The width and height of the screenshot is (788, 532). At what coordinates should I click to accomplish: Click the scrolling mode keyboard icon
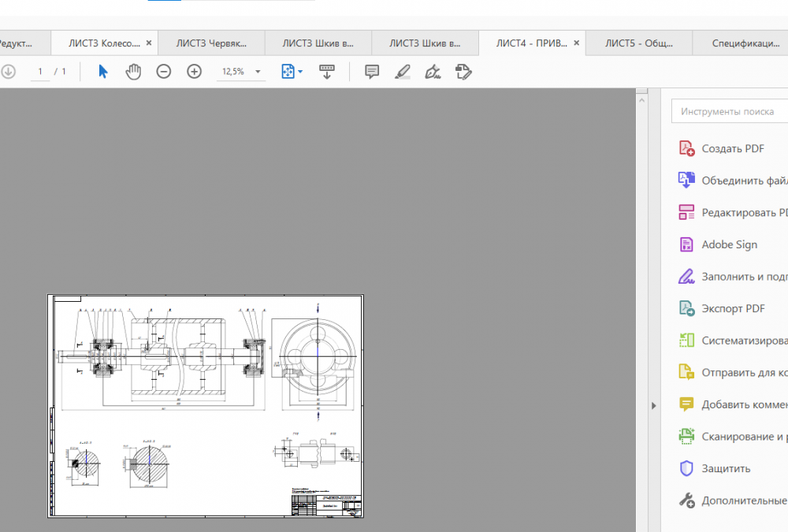click(x=327, y=72)
